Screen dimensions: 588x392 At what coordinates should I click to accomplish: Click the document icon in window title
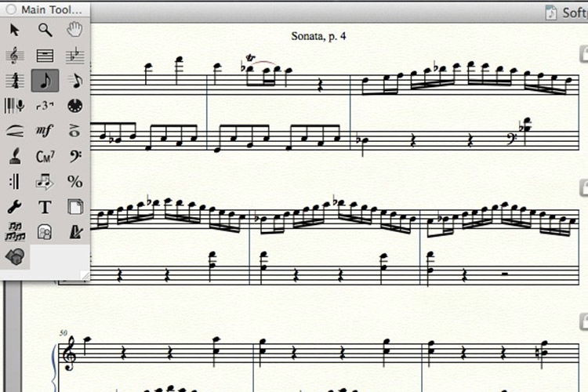[x=550, y=13]
